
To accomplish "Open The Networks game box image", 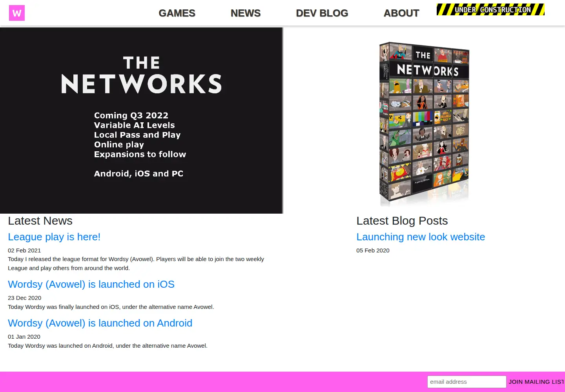I will (x=424, y=123).
